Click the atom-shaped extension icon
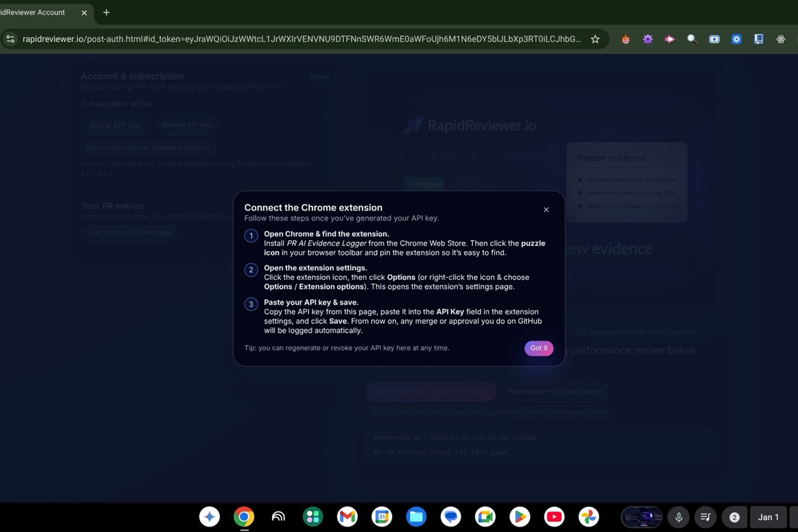Image resolution: width=798 pixels, height=532 pixels. tap(781, 39)
